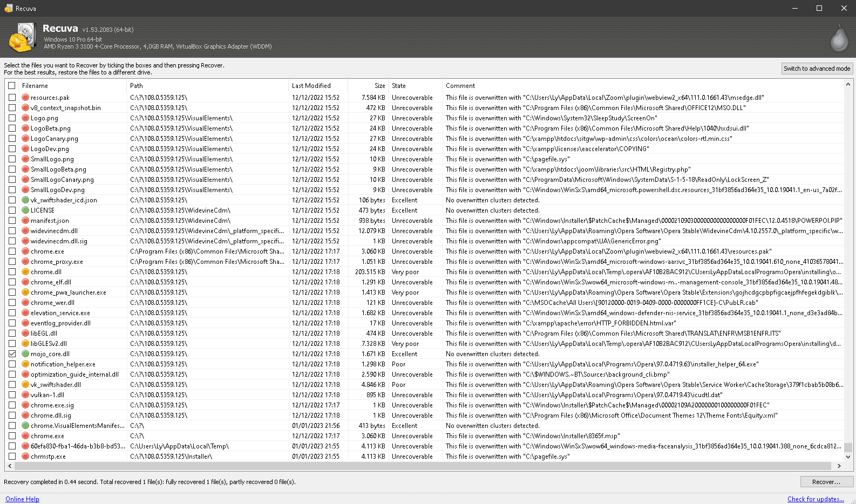Sort list by Size column header

tap(368, 86)
